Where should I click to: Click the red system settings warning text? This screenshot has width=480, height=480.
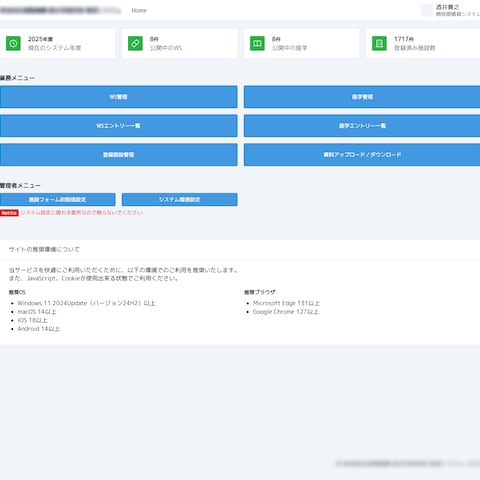82,213
